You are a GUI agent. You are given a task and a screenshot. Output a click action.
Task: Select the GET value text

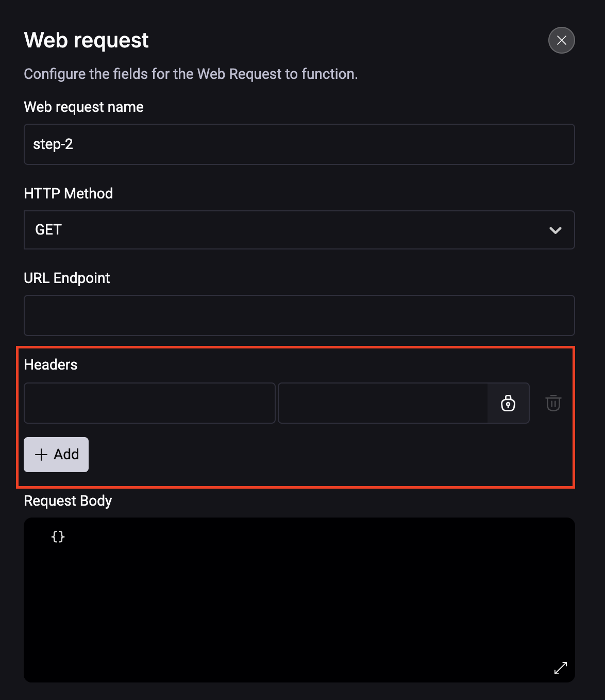click(x=48, y=230)
